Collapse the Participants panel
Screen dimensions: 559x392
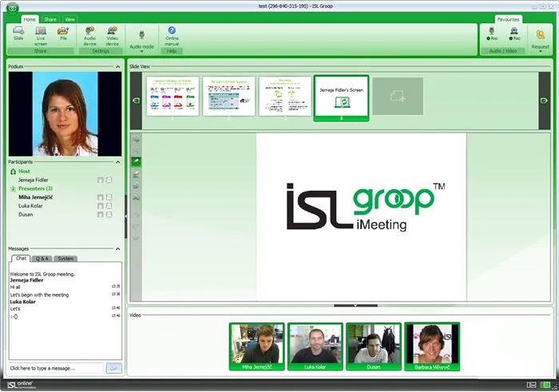pyautogui.click(x=118, y=162)
